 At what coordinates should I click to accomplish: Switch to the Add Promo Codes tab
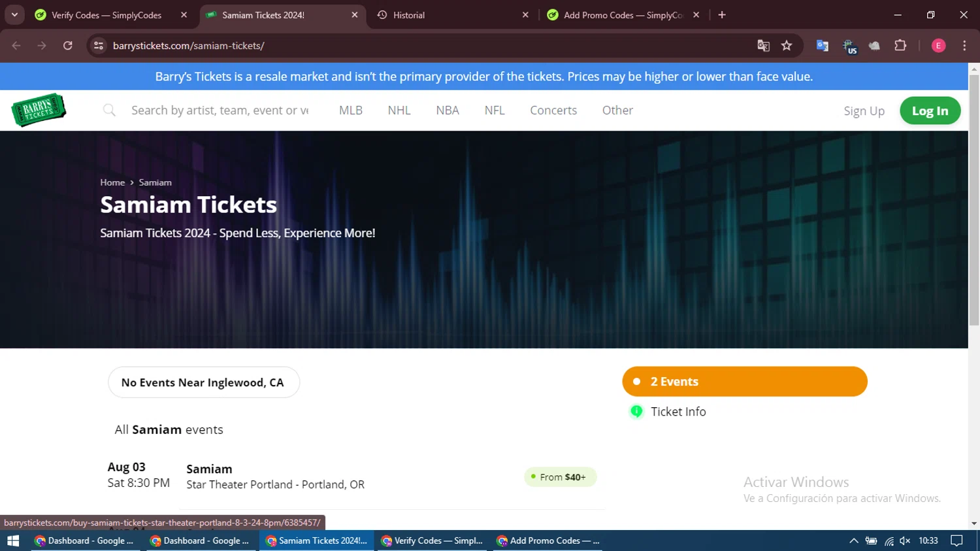[x=623, y=15]
